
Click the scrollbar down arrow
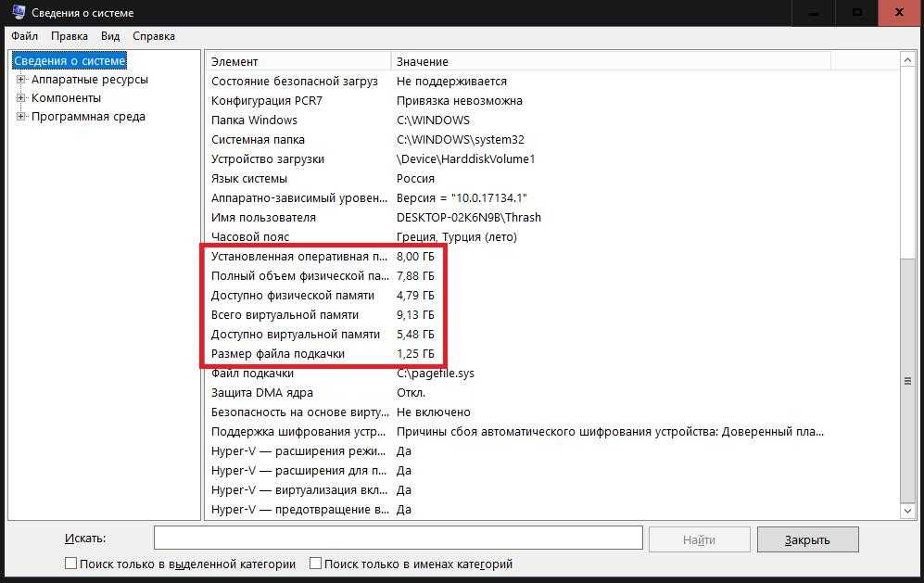pos(907,511)
